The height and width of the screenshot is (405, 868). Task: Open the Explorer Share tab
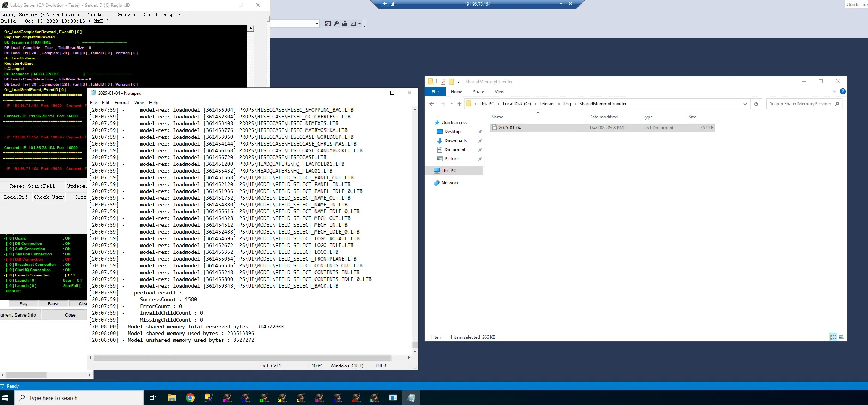(x=478, y=92)
